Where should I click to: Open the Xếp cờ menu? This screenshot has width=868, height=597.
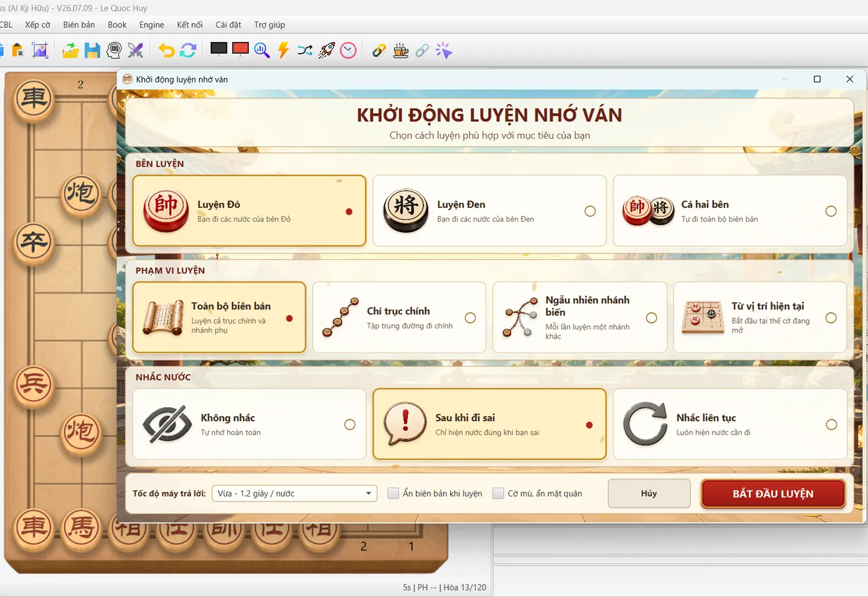[38, 25]
